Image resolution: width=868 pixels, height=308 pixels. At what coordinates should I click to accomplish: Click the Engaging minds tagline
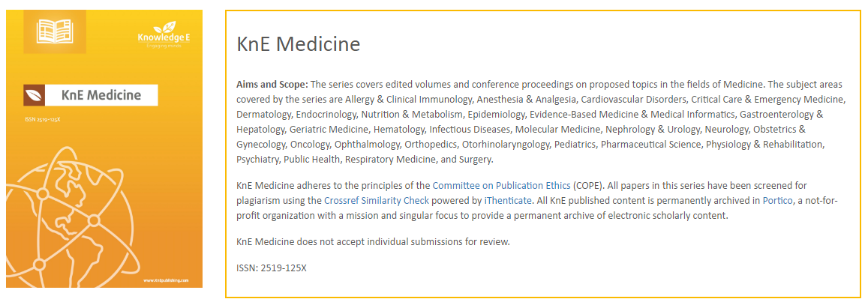click(x=164, y=46)
